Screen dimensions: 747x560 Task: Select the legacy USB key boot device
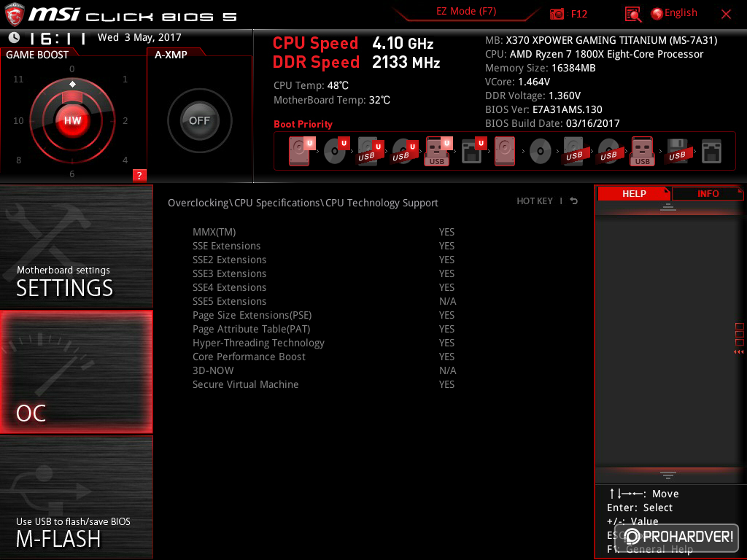(x=642, y=151)
